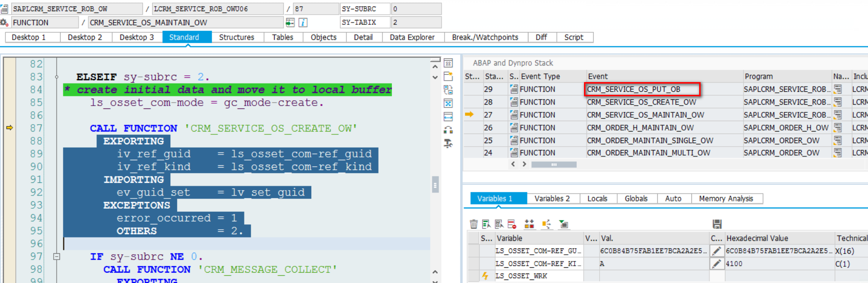Click the second (grey) list icon in the Variables toolbar

point(499,224)
